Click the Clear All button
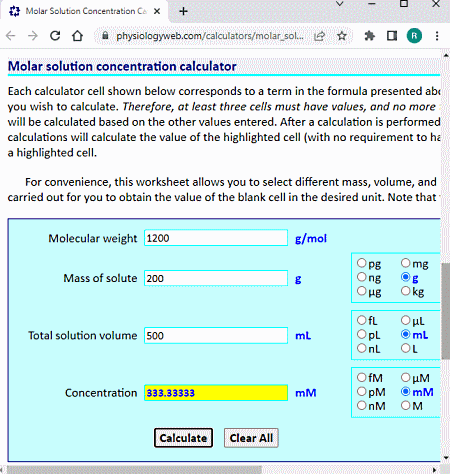This screenshot has height=474, width=450. pyautogui.click(x=251, y=438)
